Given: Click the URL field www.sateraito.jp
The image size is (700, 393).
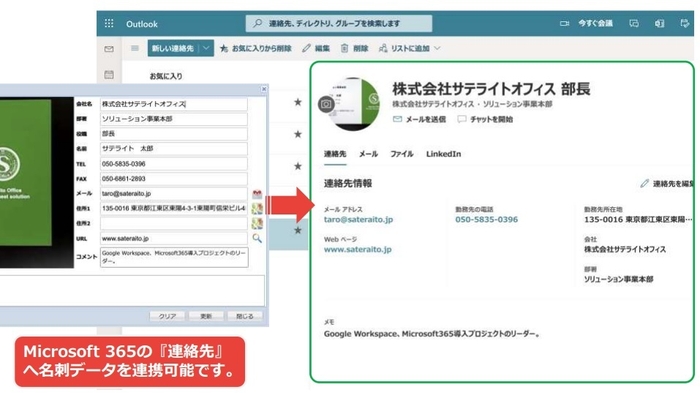Looking at the screenshot, I should [174, 238].
